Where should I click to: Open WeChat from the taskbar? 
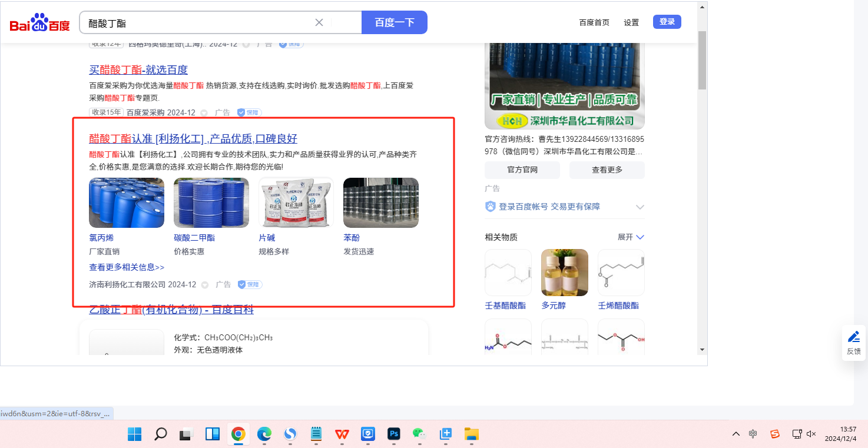(419, 434)
